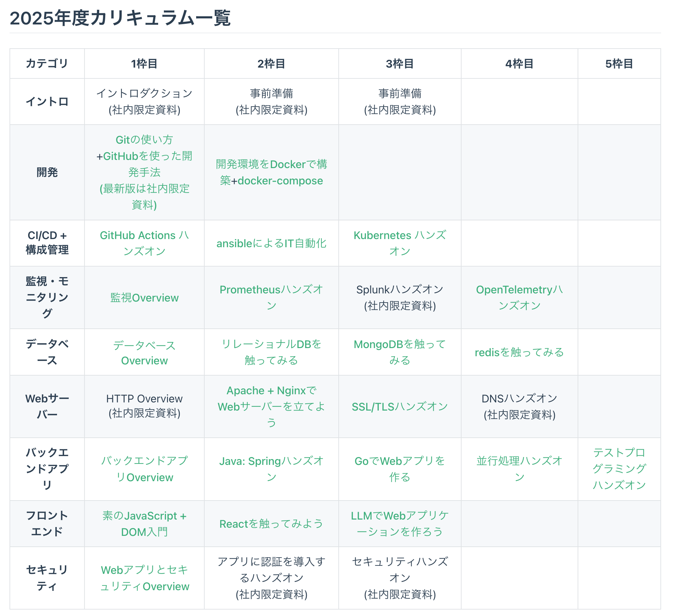Open LLMでWebアプリケーションを作ろう link
The width and height of the screenshot is (674, 616).
click(399, 516)
